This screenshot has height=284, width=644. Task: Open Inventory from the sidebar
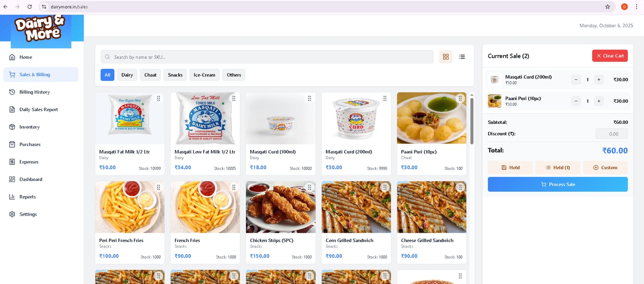[29, 127]
